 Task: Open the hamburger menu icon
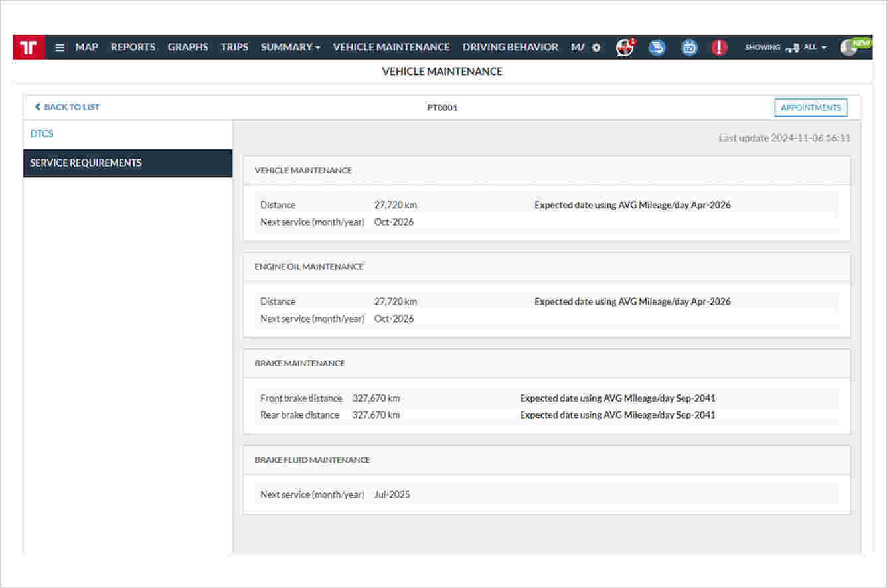click(60, 48)
